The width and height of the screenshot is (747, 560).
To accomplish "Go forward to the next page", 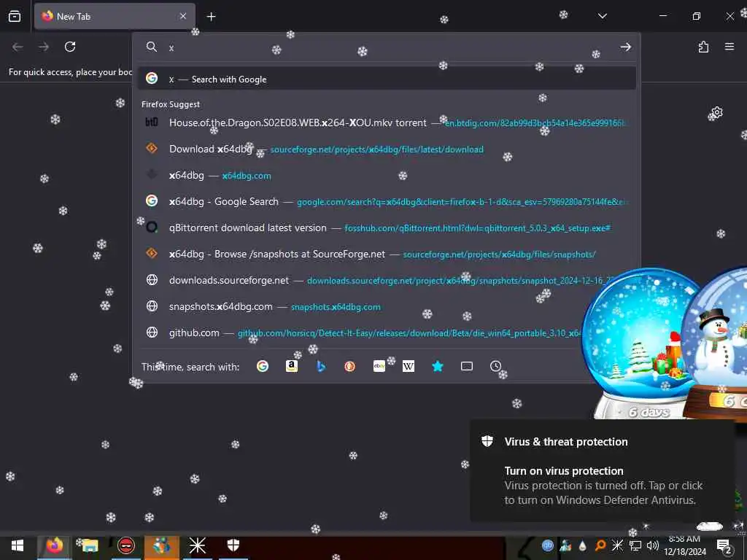I will click(x=44, y=47).
